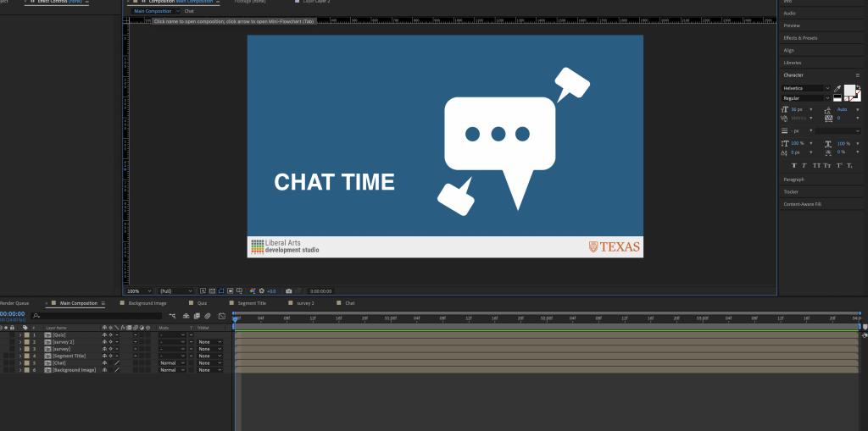Apply Faux Italic text style
Screen dimensions: 868x431
pos(804,165)
